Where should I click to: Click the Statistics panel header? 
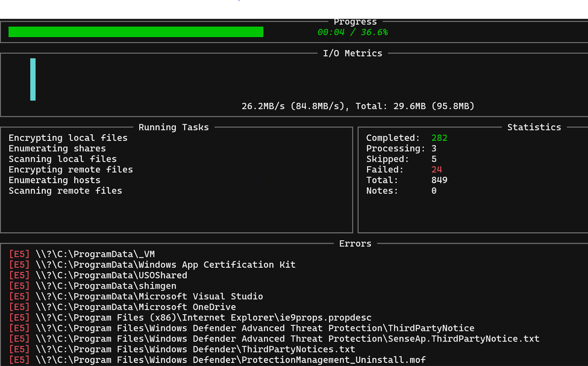534,127
